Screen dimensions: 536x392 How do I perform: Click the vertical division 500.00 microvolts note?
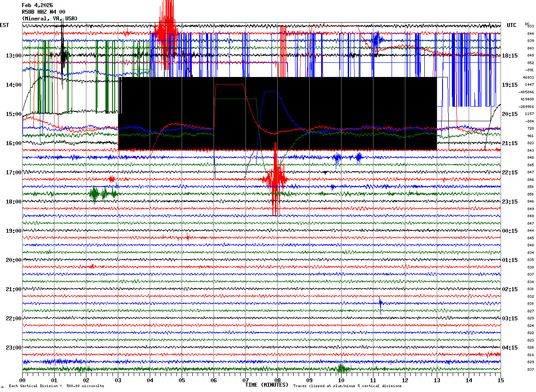point(56,386)
